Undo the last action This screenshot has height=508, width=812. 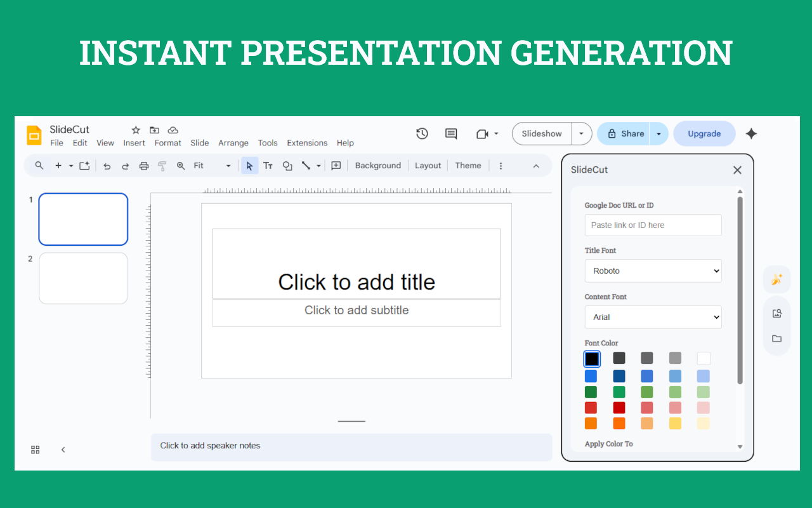click(x=107, y=166)
